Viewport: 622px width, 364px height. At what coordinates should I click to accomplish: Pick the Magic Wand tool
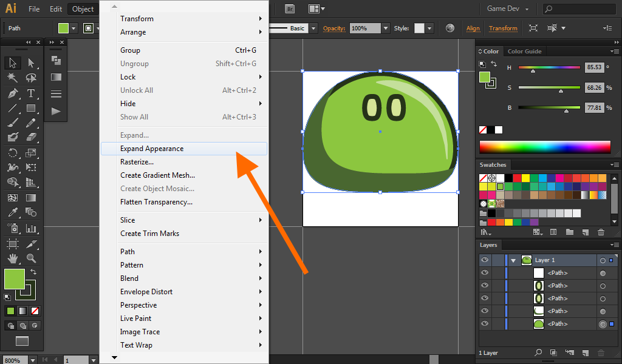coord(12,78)
